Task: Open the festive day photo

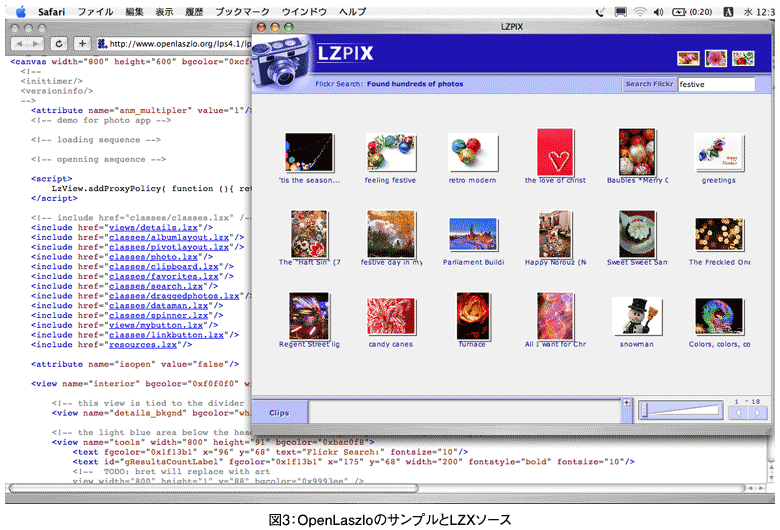Action: 391,234
